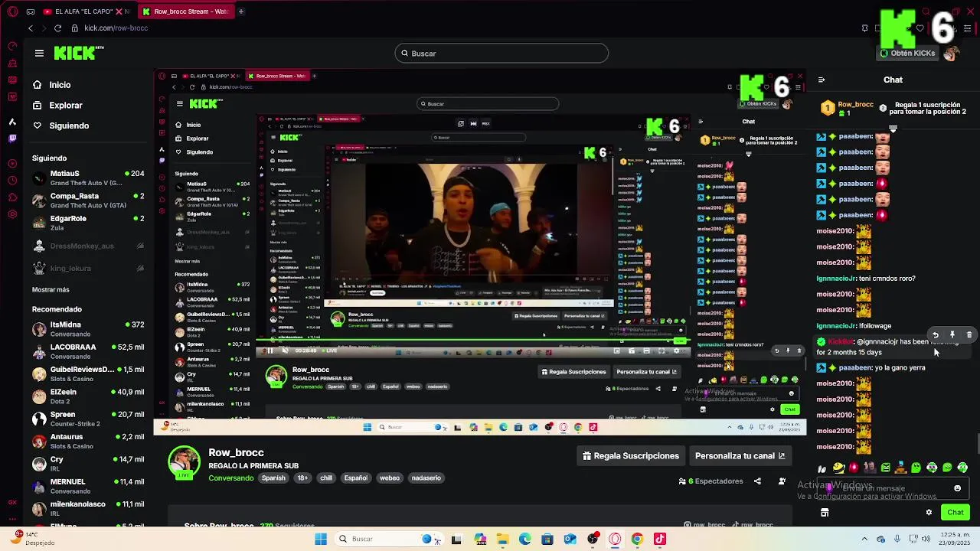Click Row_brocc streamer avatar
This screenshot has width=980, height=551.
click(x=184, y=462)
